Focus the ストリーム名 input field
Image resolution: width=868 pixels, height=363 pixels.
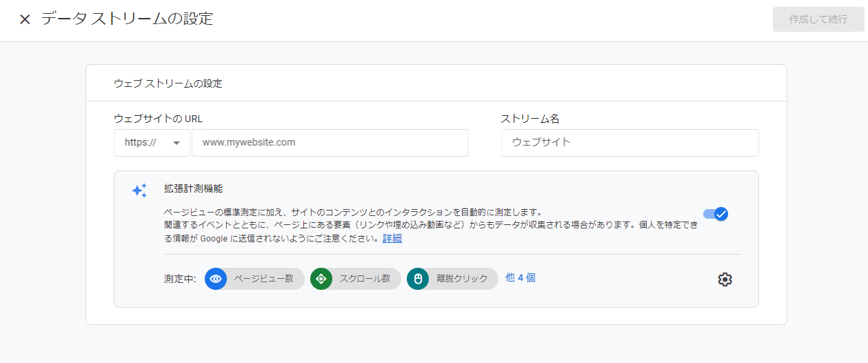pyautogui.click(x=629, y=143)
